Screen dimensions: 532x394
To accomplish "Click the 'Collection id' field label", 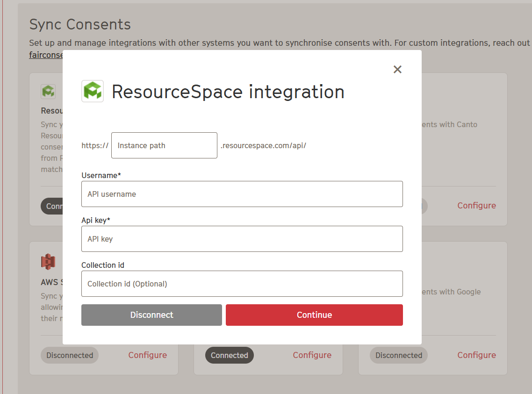I will point(103,265).
